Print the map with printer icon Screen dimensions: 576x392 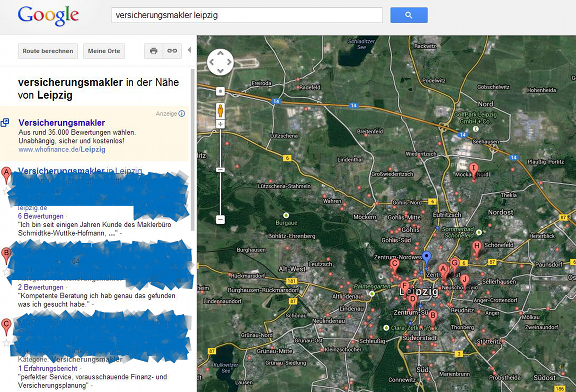[x=154, y=51]
